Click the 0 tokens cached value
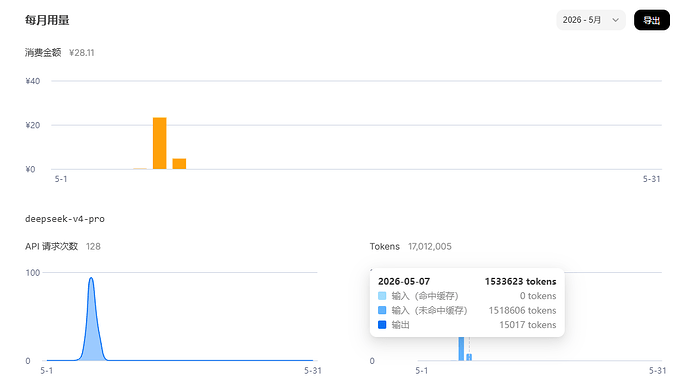The image size is (690, 385). coord(538,296)
